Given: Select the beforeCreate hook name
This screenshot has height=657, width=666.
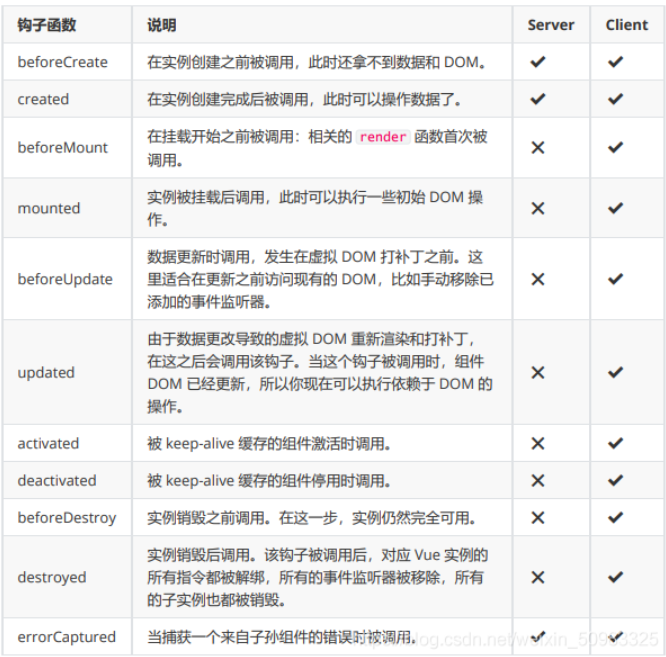Looking at the screenshot, I should [62, 62].
